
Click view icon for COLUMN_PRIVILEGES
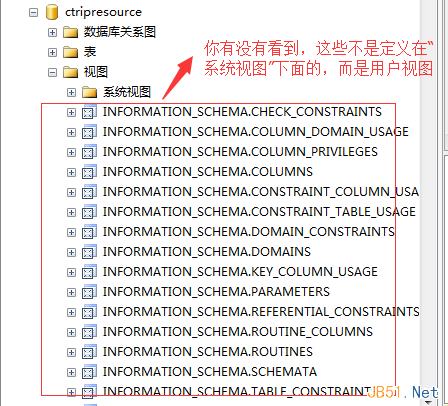[89, 152]
